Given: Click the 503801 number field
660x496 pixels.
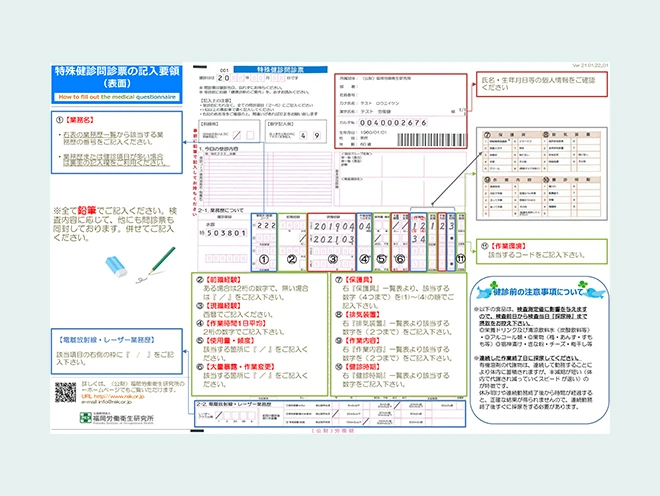Looking at the screenshot, I should (x=226, y=233).
